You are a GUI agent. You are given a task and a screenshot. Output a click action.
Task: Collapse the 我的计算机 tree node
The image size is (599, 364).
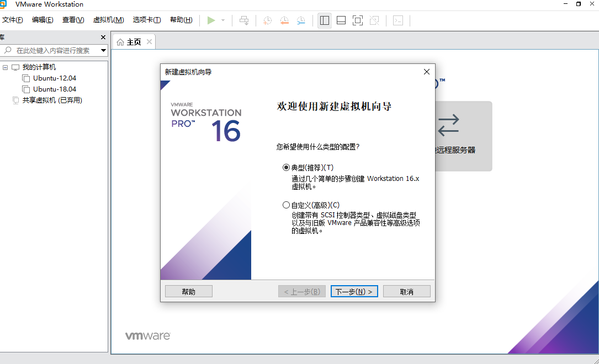pyautogui.click(x=5, y=67)
